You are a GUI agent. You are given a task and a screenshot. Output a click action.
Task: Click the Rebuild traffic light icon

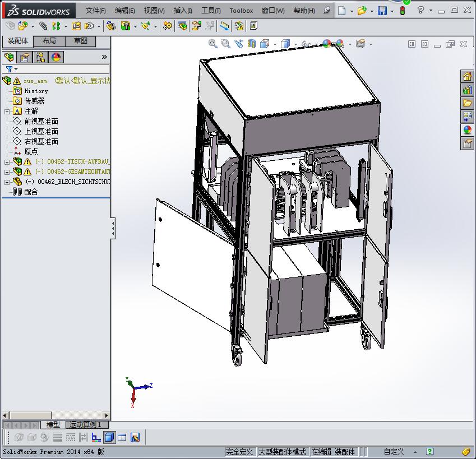point(403,11)
